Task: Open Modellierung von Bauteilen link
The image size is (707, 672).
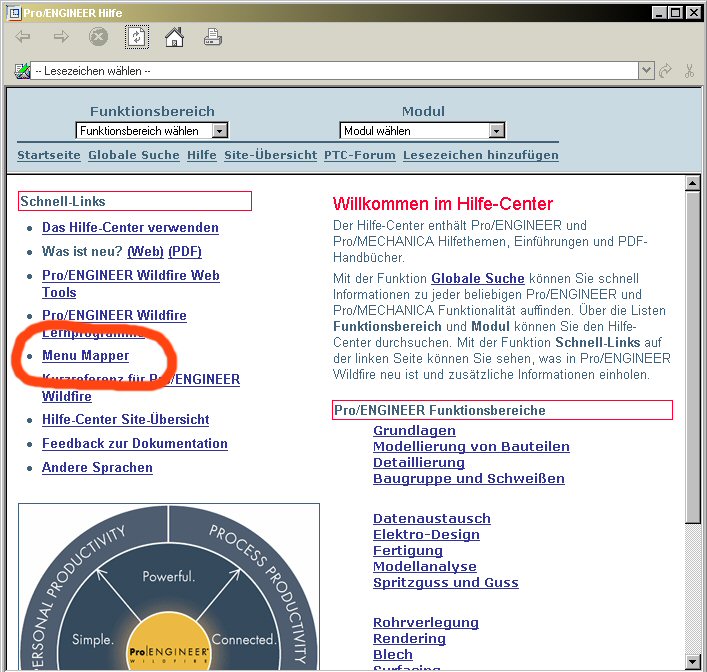Action: (471, 446)
